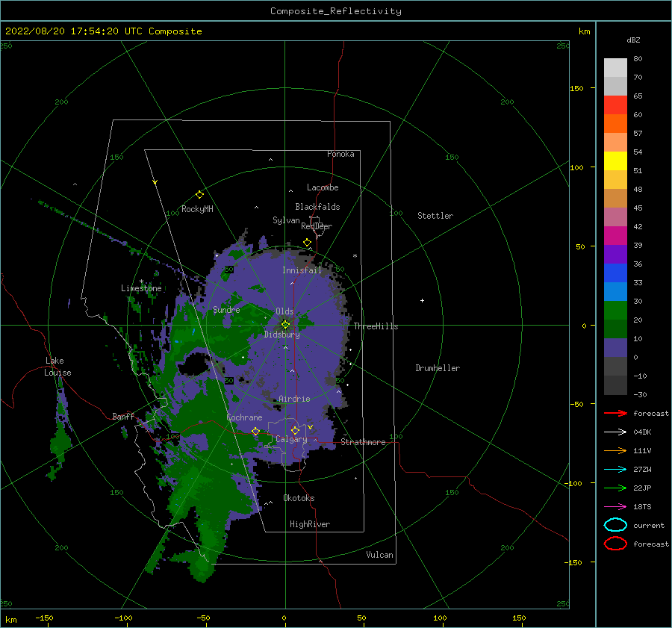
Task: Click the Composite_Reflectivity title
Action: coord(335,10)
